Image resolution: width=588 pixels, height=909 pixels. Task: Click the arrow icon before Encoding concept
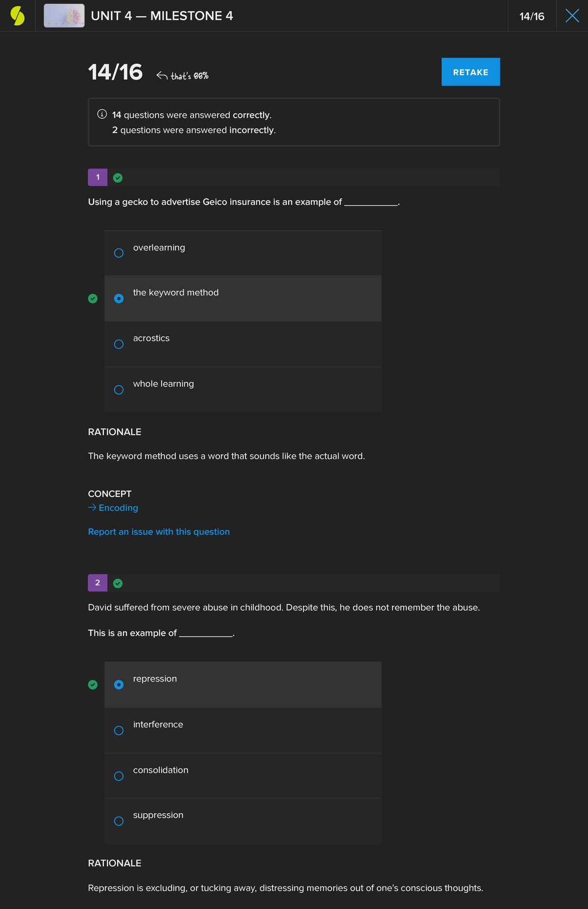92,508
